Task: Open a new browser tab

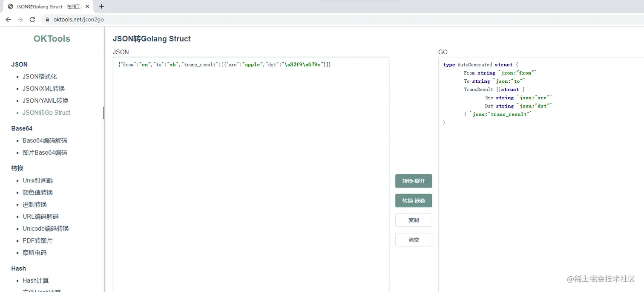Action: click(x=101, y=6)
